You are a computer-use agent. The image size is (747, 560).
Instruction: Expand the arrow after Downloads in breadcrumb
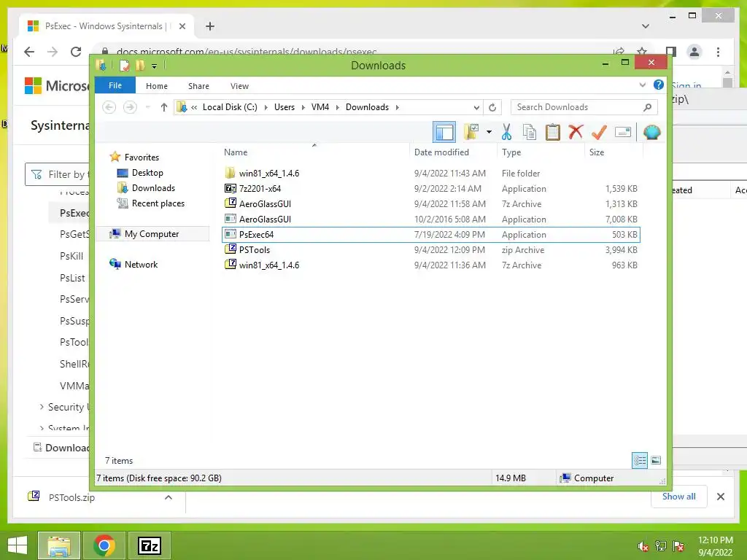[x=397, y=108]
